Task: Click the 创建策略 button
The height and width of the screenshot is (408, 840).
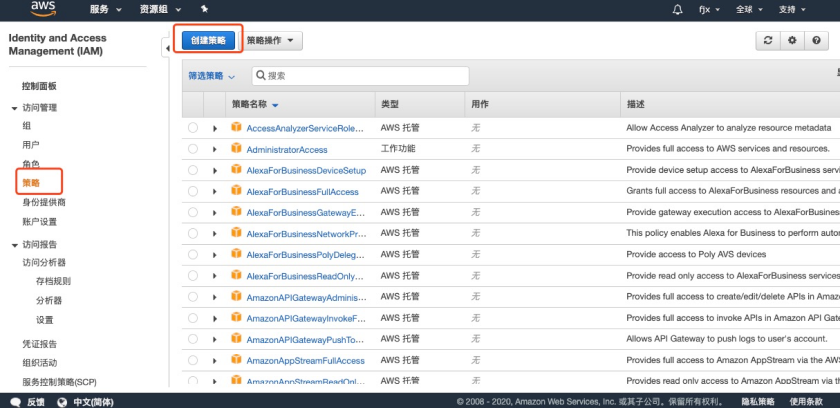Action: (x=208, y=41)
